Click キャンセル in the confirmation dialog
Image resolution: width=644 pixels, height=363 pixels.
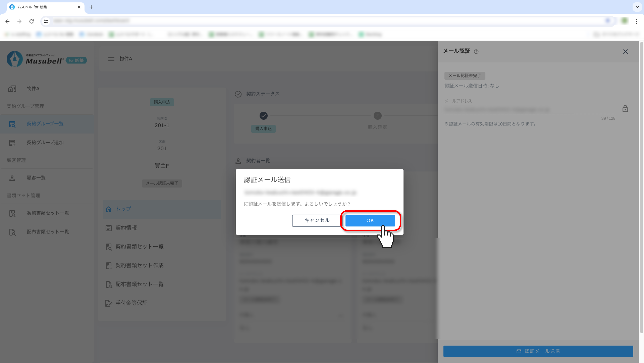317,220
